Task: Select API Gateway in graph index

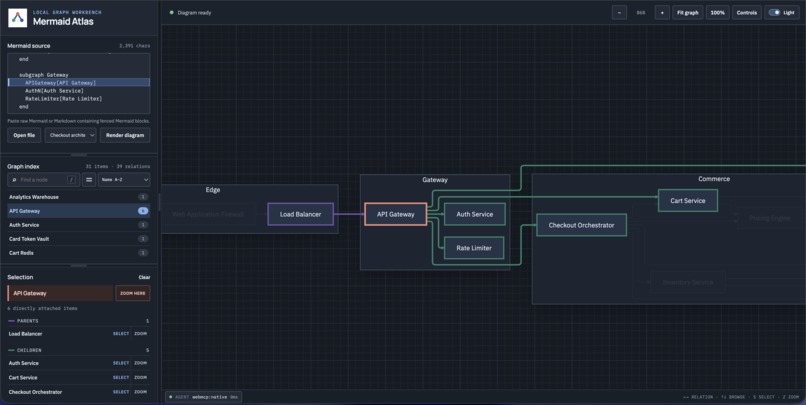Action: [79, 211]
